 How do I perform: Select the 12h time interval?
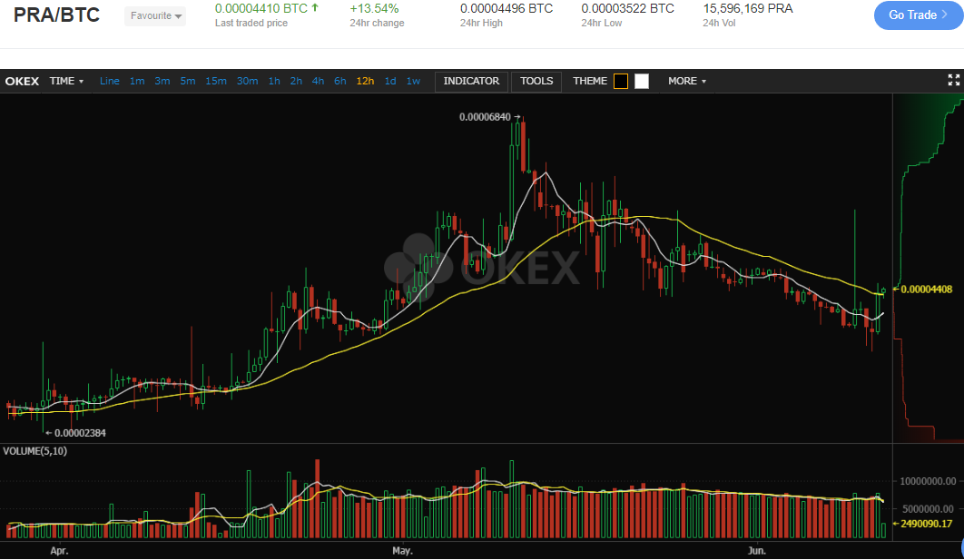[365, 82]
